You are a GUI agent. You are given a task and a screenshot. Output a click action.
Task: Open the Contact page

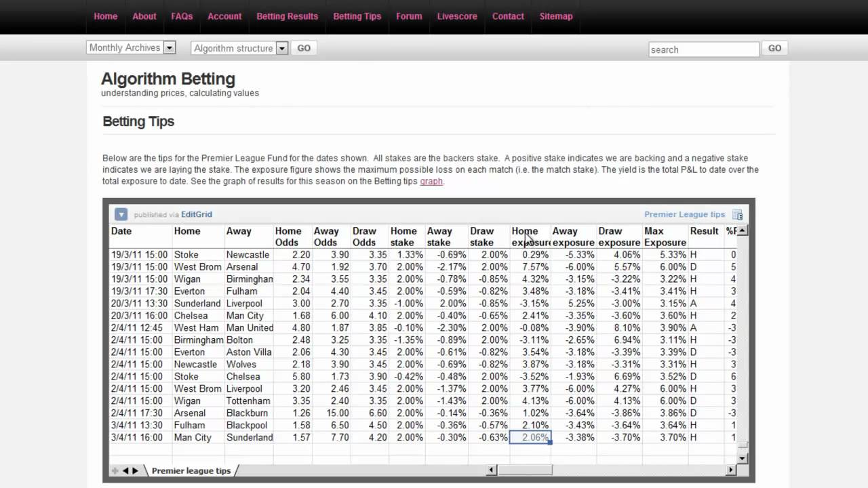(508, 16)
